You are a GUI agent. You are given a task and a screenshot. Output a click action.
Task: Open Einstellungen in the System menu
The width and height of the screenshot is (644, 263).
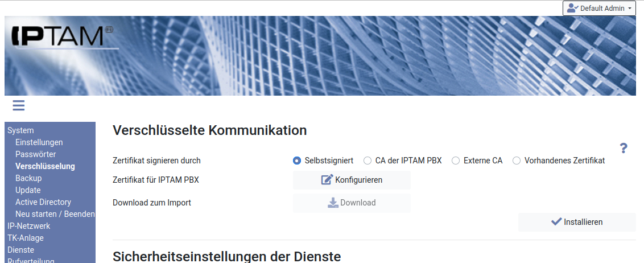39,142
